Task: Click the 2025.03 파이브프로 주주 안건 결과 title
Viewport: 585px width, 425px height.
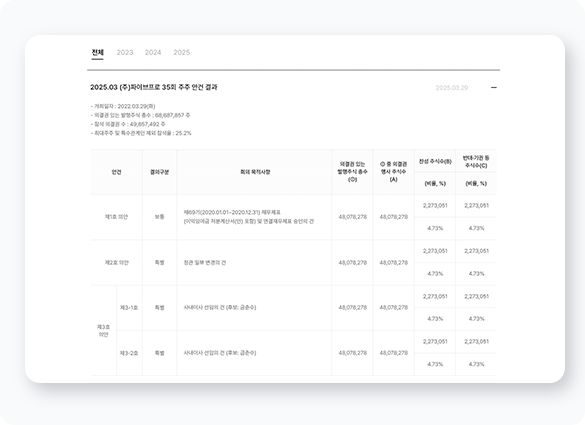Action: coord(154,87)
